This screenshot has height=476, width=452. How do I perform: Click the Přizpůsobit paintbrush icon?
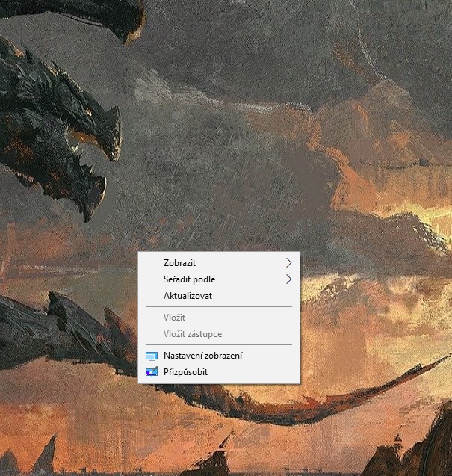click(x=152, y=371)
